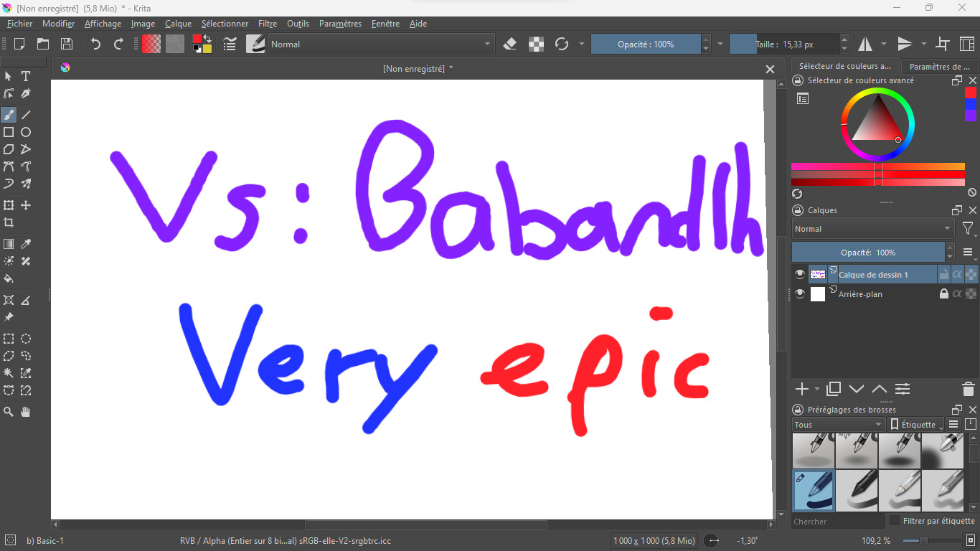The width and height of the screenshot is (980, 551).
Task: Open the brush blending mode Normal dropdown
Action: [381, 44]
